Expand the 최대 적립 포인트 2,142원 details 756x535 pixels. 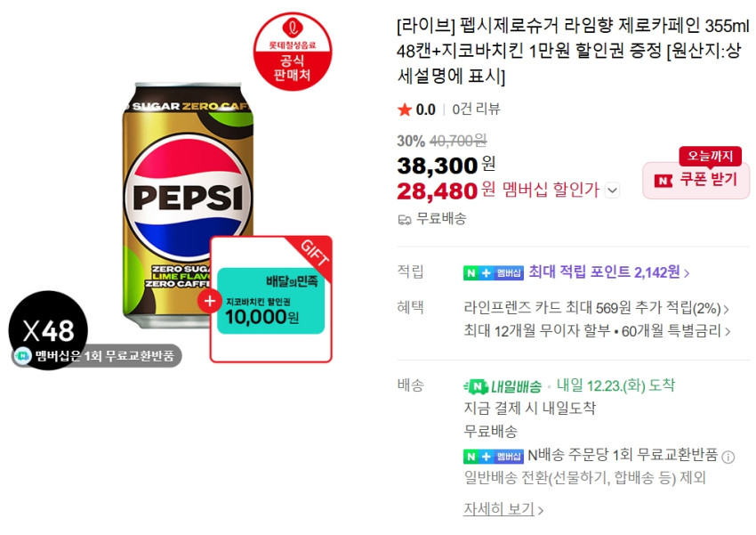(x=608, y=272)
